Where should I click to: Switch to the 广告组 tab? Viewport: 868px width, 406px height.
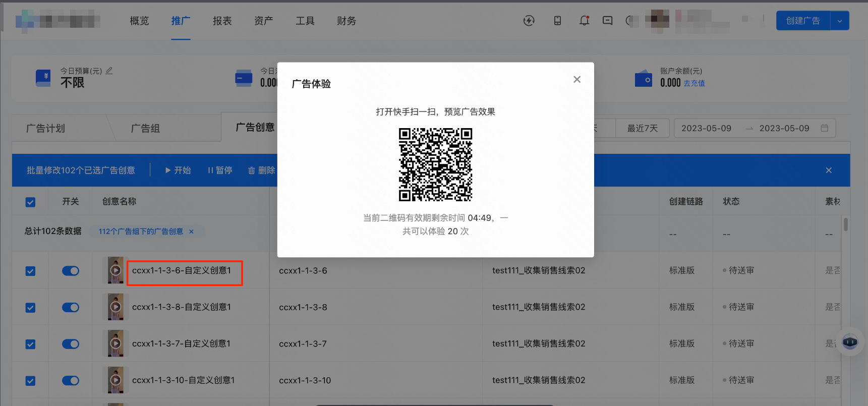coord(145,128)
